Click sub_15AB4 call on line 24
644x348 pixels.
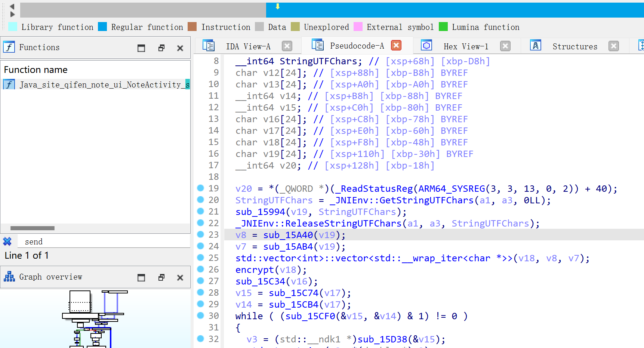(x=288, y=247)
